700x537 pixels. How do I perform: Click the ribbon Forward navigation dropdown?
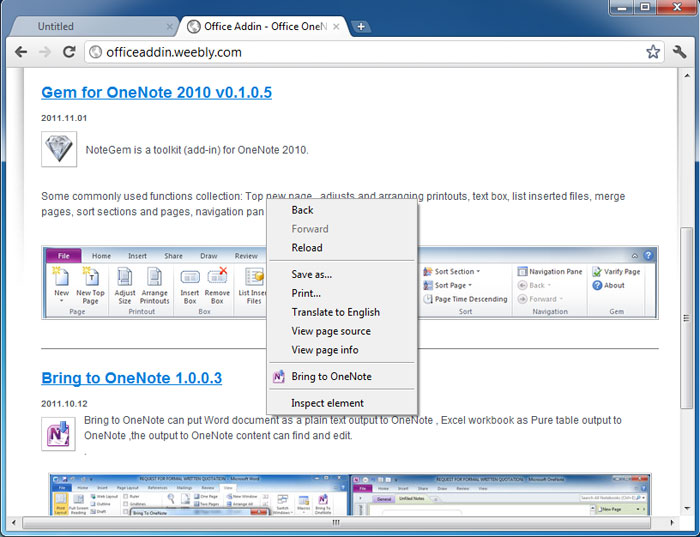[x=540, y=299]
